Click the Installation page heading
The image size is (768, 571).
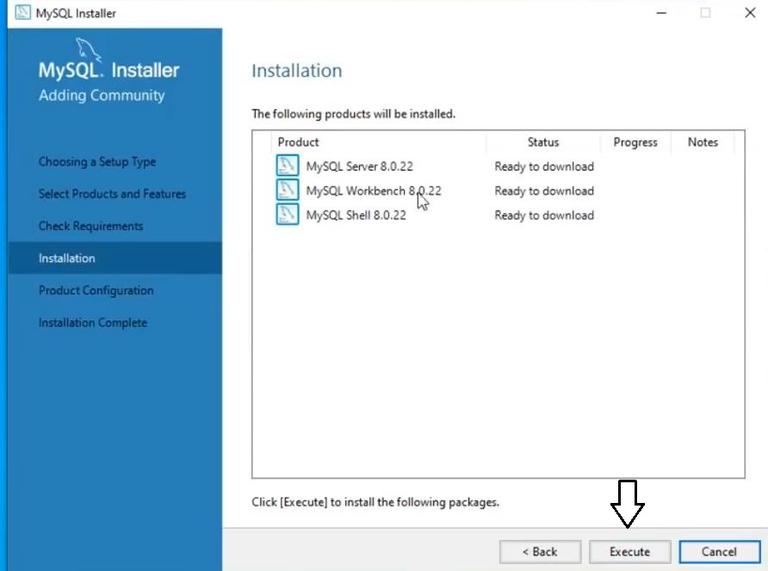tap(297, 71)
